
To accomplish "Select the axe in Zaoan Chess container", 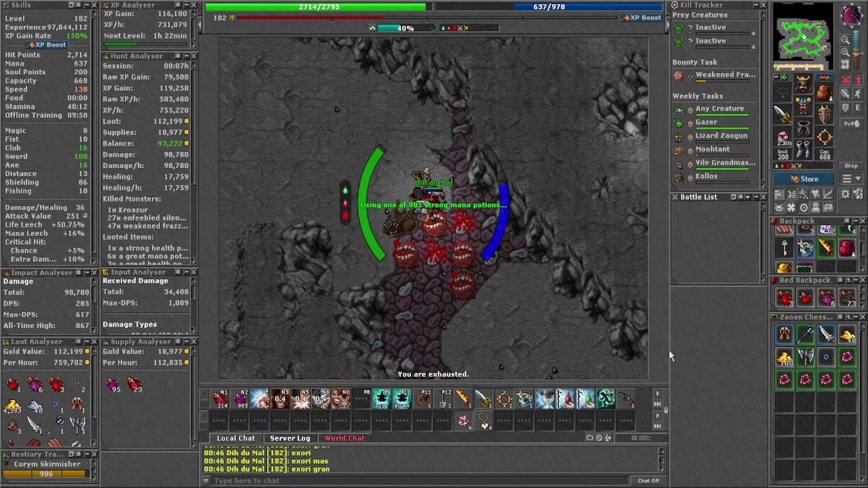I will pyautogui.click(x=806, y=357).
